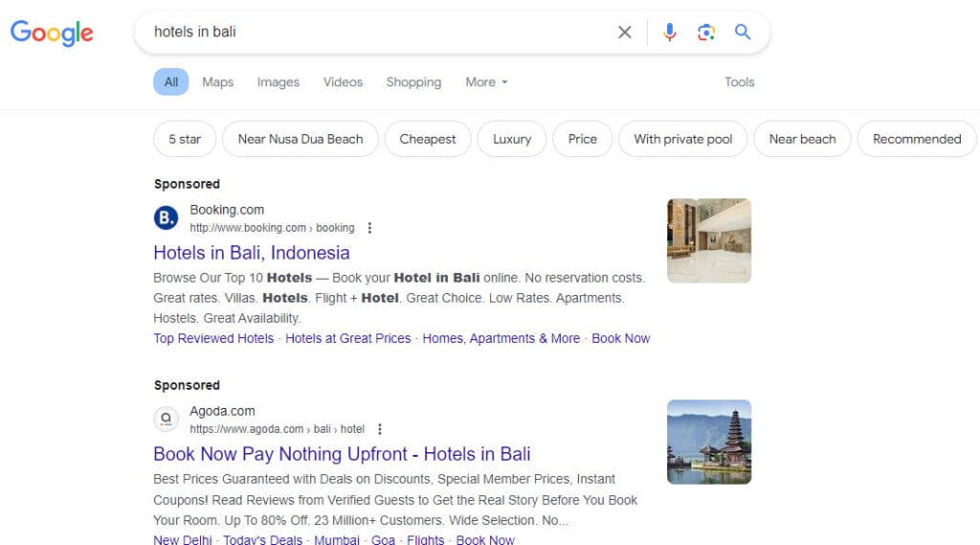Screen dimensions: 980x545
Task: Select the All results tab
Action: coord(170,82)
